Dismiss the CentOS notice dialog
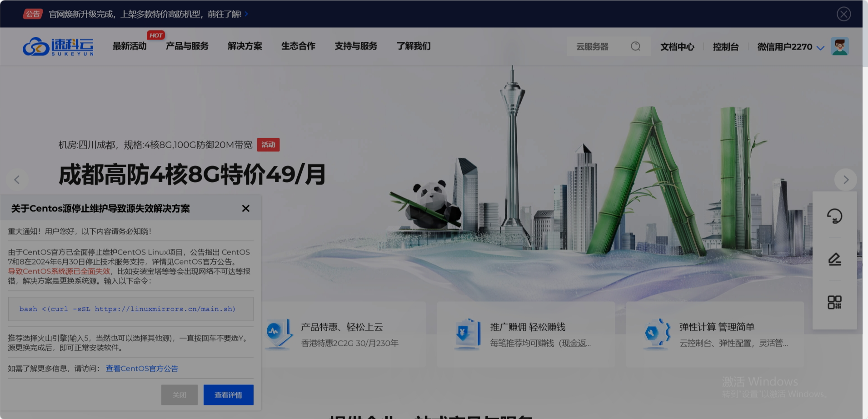Image resolution: width=868 pixels, height=419 pixels. 246,208
